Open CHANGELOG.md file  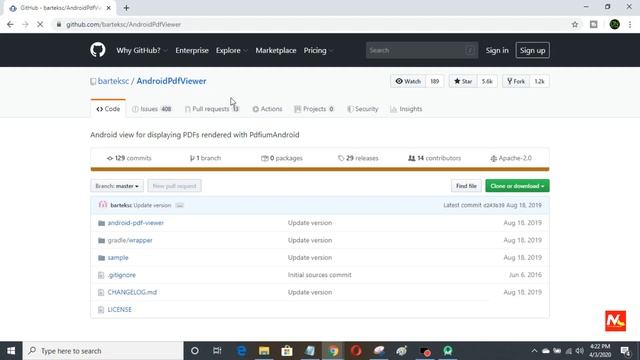(132, 292)
